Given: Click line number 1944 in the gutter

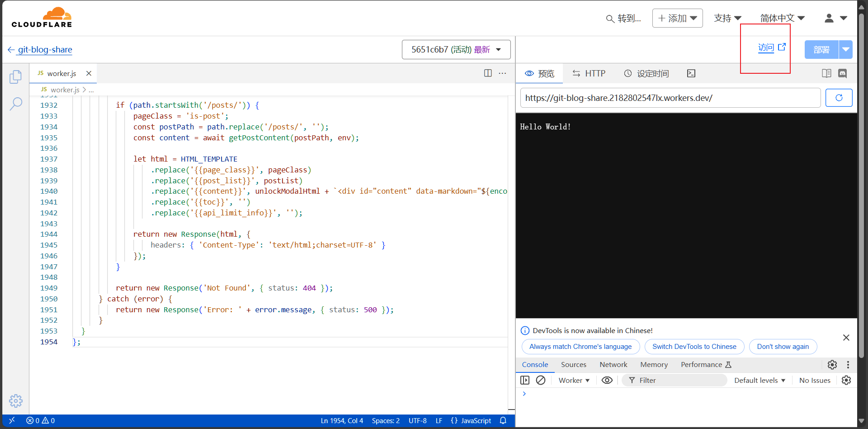Looking at the screenshot, I should pos(49,234).
